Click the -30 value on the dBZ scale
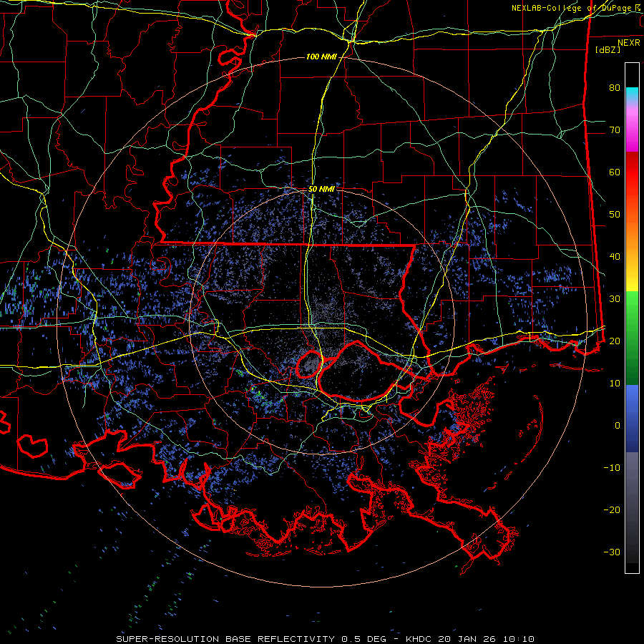This screenshot has height=644, width=644. click(612, 552)
